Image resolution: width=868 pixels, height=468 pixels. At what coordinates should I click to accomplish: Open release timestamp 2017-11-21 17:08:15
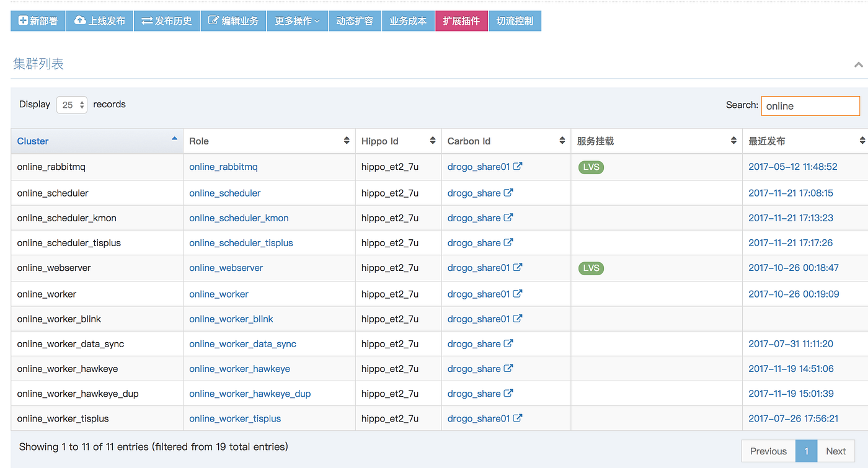click(790, 193)
